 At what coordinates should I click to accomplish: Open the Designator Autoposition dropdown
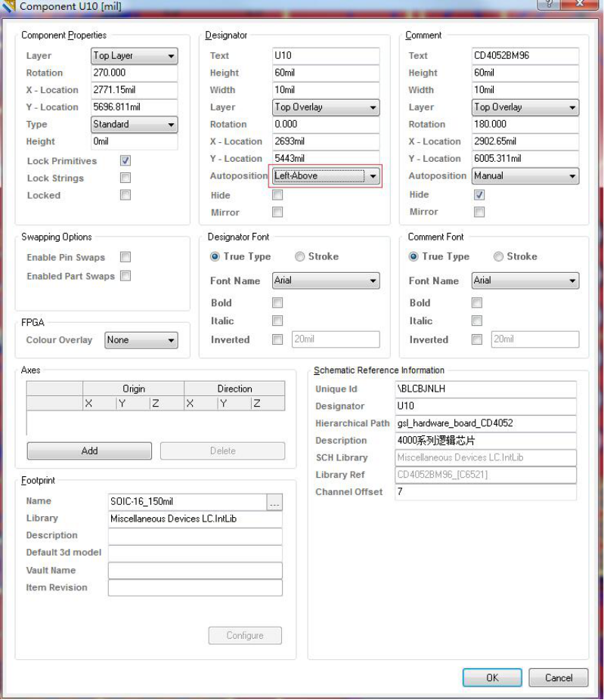pos(326,176)
